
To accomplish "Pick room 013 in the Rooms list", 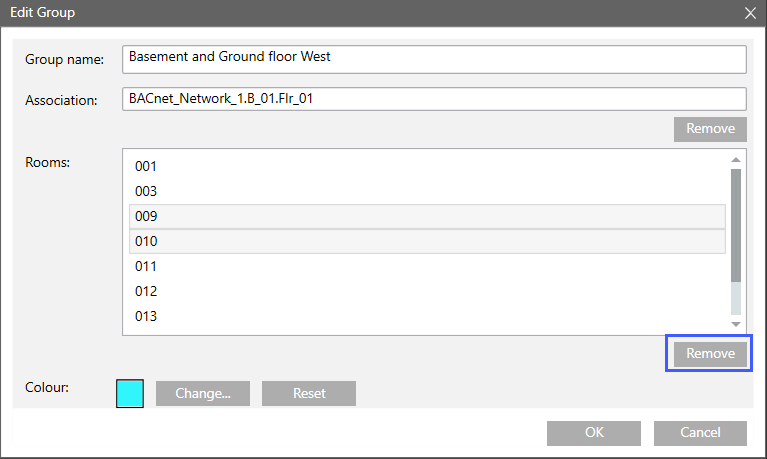I will [x=146, y=317].
